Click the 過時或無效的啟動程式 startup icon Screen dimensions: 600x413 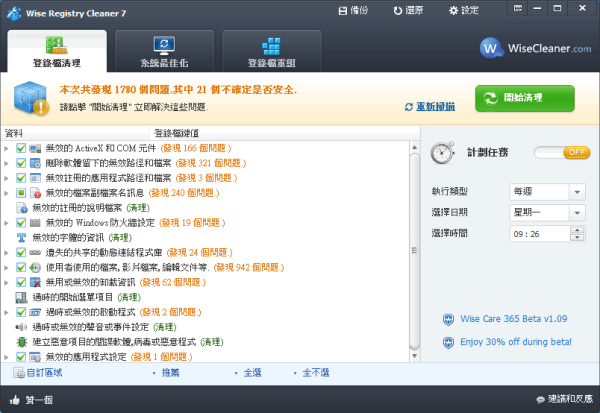(x=35, y=312)
